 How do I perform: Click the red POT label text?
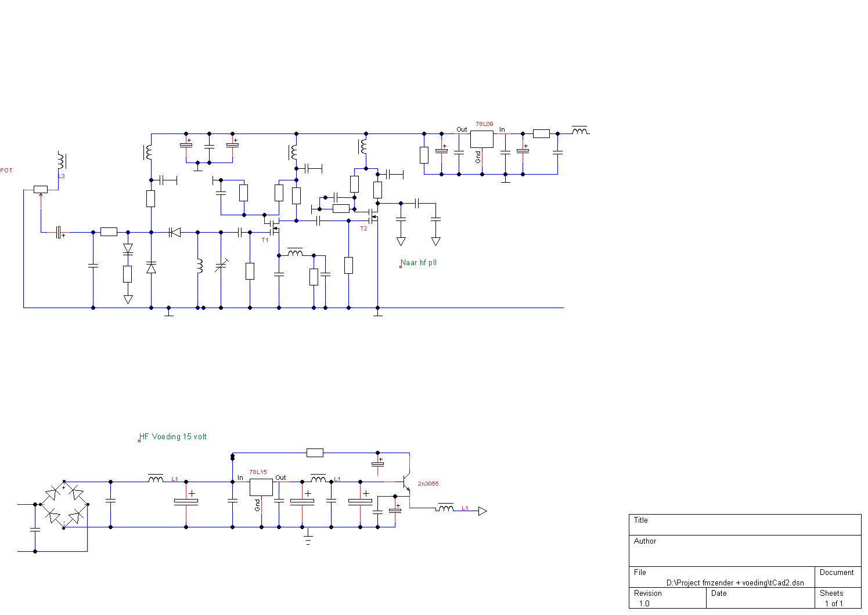coord(6,171)
